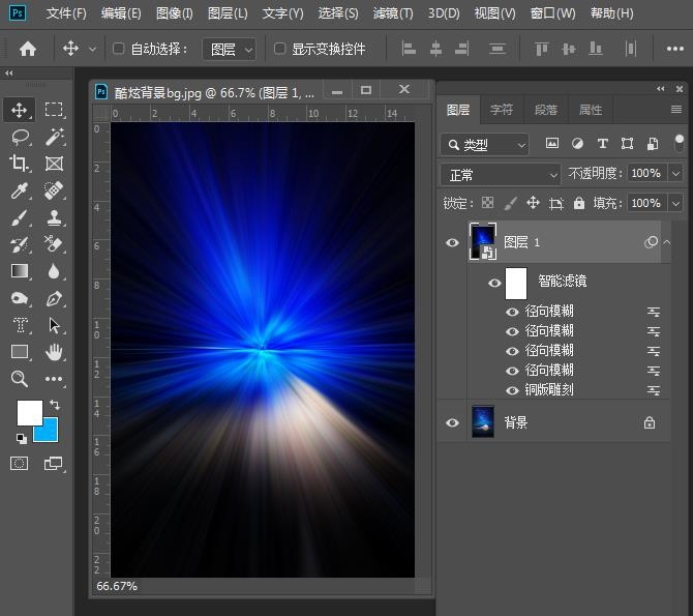Image resolution: width=693 pixels, height=616 pixels.
Task: Open the 滤镜(T) menu
Action: pyautogui.click(x=392, y=14)
